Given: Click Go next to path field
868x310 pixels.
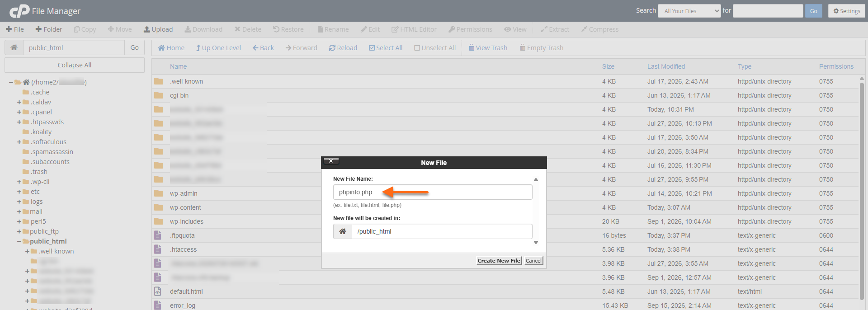Looking at the screenshot, I should (x=135, y=47).
